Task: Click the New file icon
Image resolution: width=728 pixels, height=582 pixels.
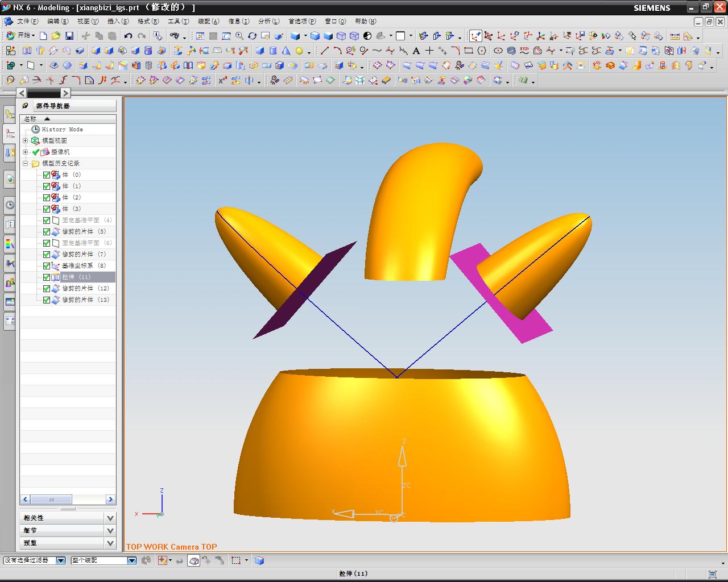Action: [x=43, y=36]
